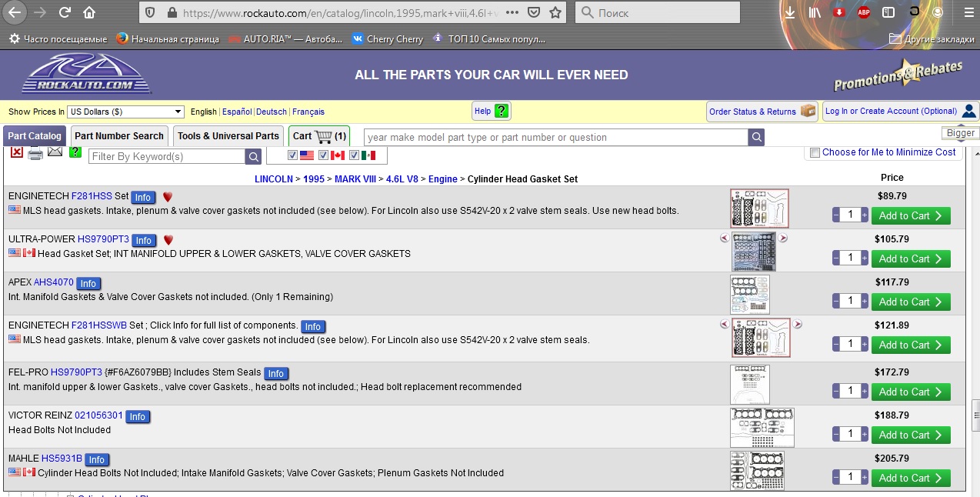
Task: Click the printer icon above the catalog
Action: coord(35,153)
